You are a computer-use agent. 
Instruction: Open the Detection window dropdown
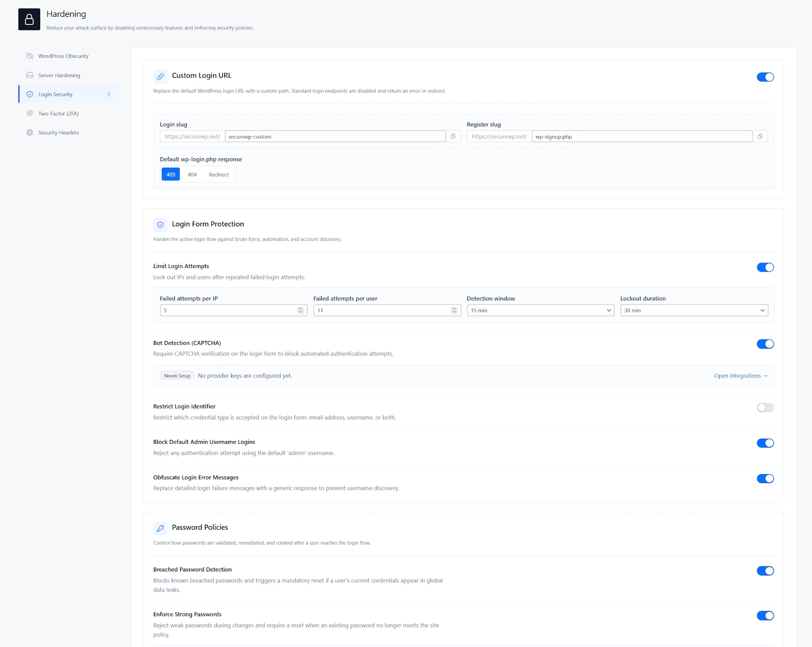pos(540,310)
